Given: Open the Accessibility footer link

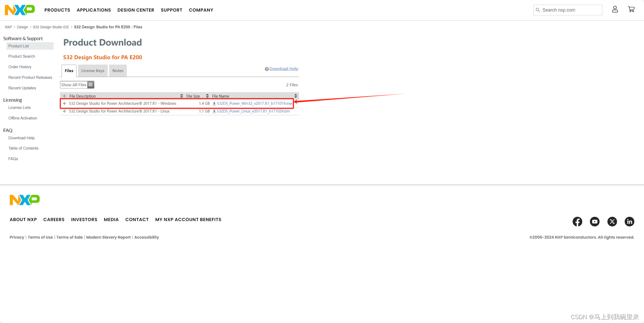Looking at the screenshot, I should (x=147, y=237).
